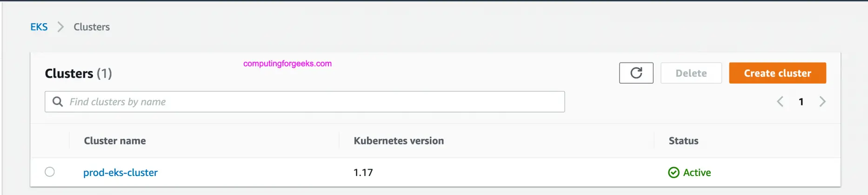Go to the next page chevron
The height and width of the screenshot is (195, 868).
(822, 102)
